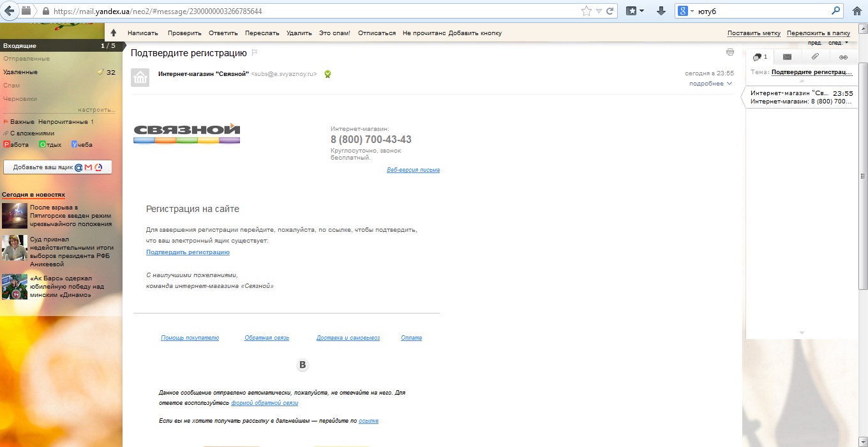
Task: Click Ответить to reply
Action: tap(223, 33)
